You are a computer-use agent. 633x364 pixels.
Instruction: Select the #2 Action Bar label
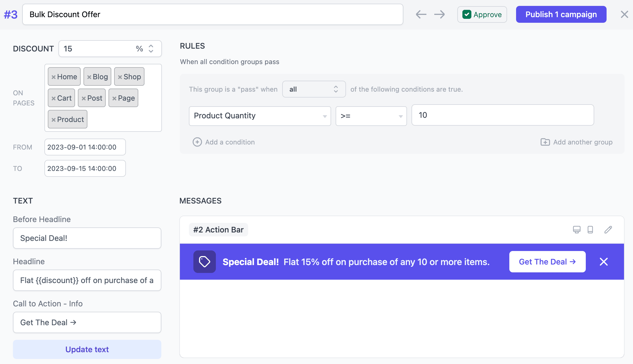tap(218, 230)
